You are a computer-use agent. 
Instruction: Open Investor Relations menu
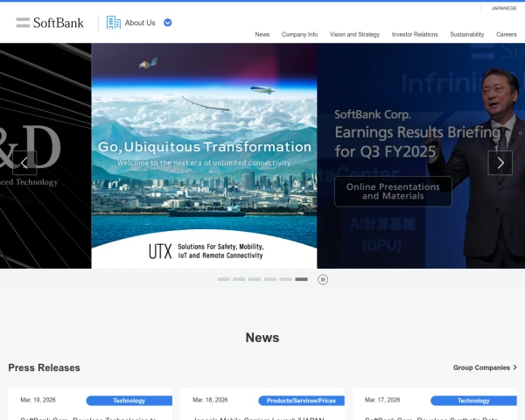(x=415, y=34)
